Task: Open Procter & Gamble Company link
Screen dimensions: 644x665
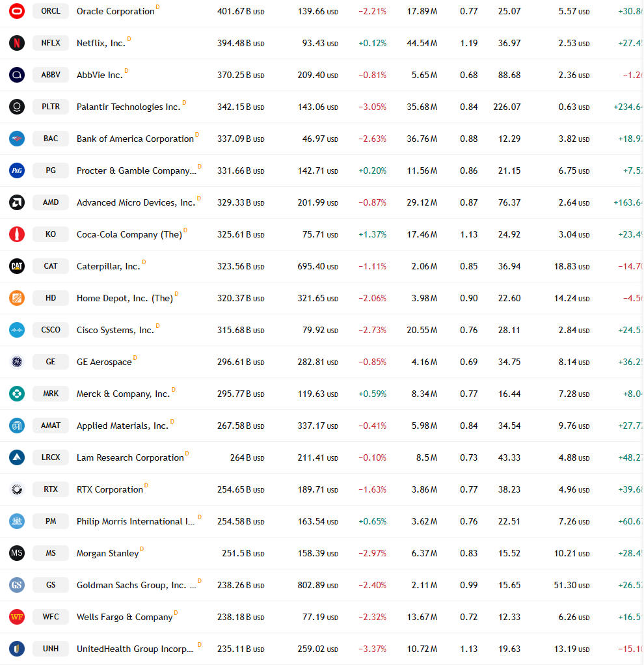Action: [x=137, y=171]
